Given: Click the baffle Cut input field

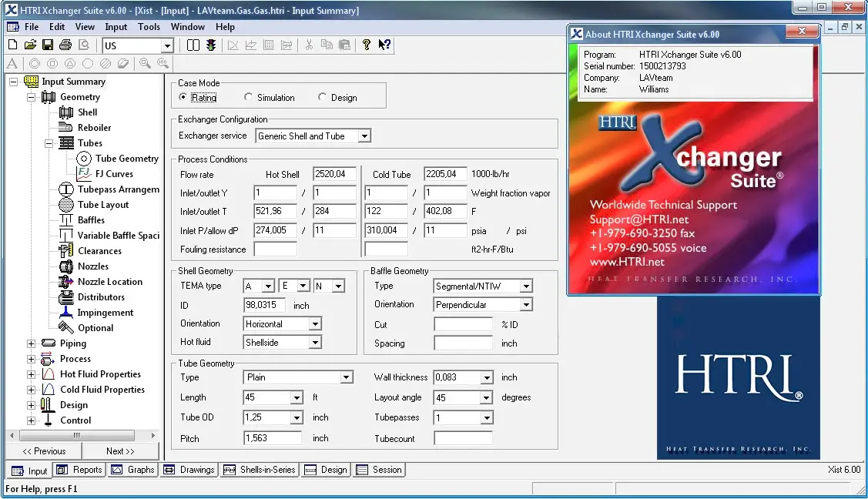Looking at the screenshot, I should pos(463,325).
